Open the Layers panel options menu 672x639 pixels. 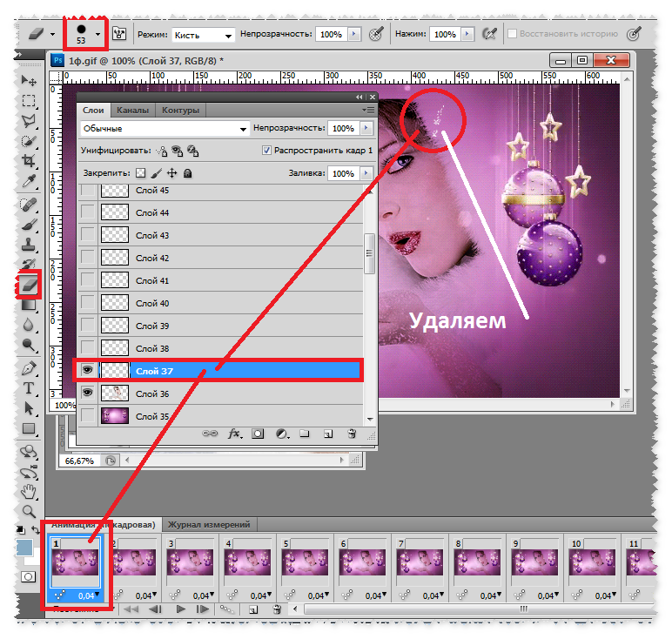coord(367,111)
